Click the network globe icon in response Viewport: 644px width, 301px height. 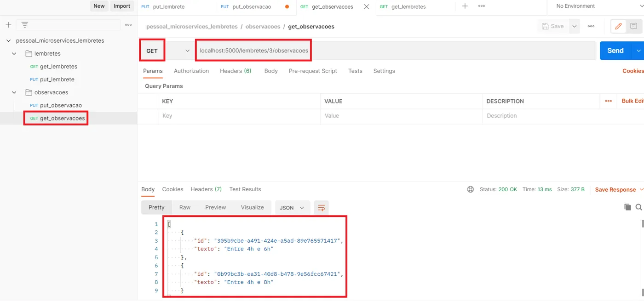point(470,189)
